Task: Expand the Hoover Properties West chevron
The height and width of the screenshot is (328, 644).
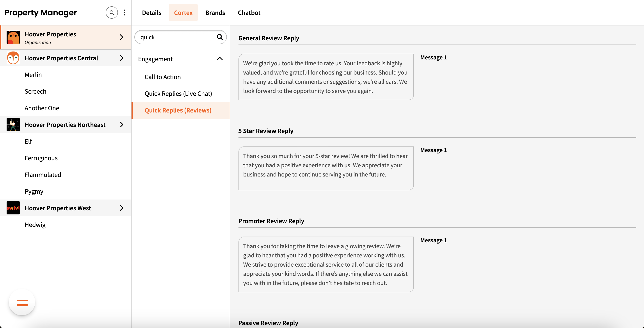Action: pyautogui.click(x=121, y=208)
